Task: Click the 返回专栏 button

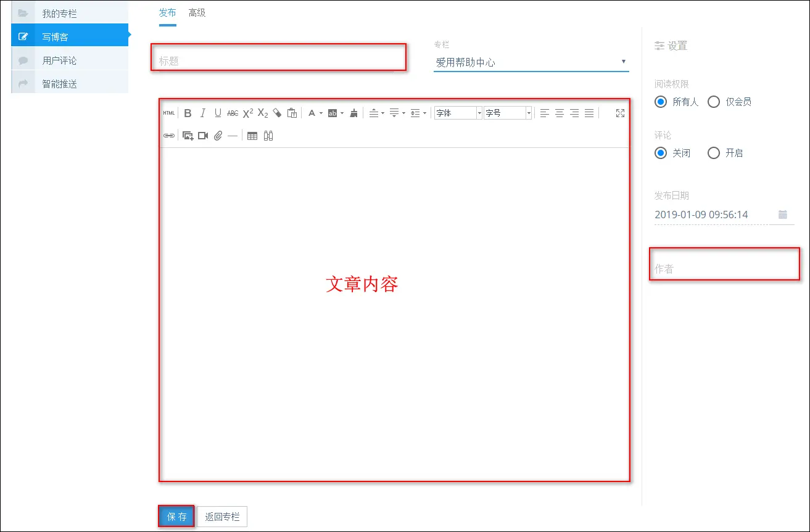Action: pos(222,517)
